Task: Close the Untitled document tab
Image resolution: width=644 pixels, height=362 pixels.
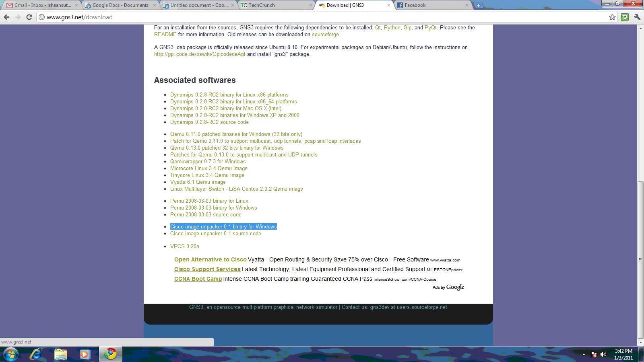Action: tap(233, 5)
